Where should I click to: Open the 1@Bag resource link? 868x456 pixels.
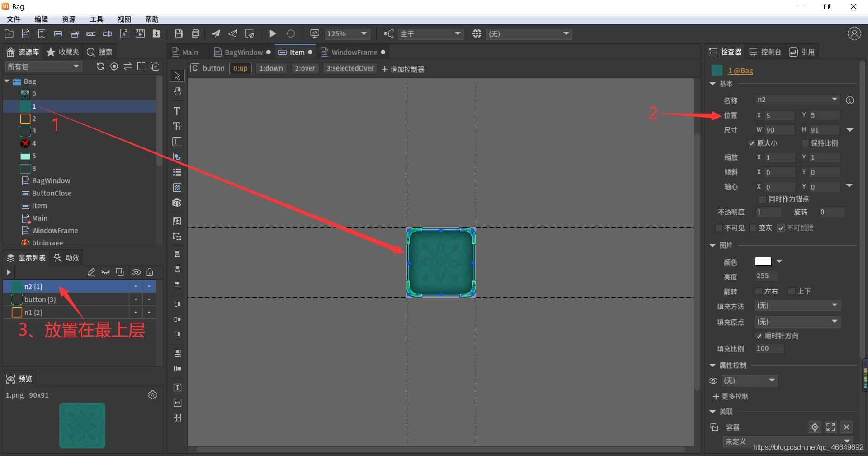tap(741, 71)
